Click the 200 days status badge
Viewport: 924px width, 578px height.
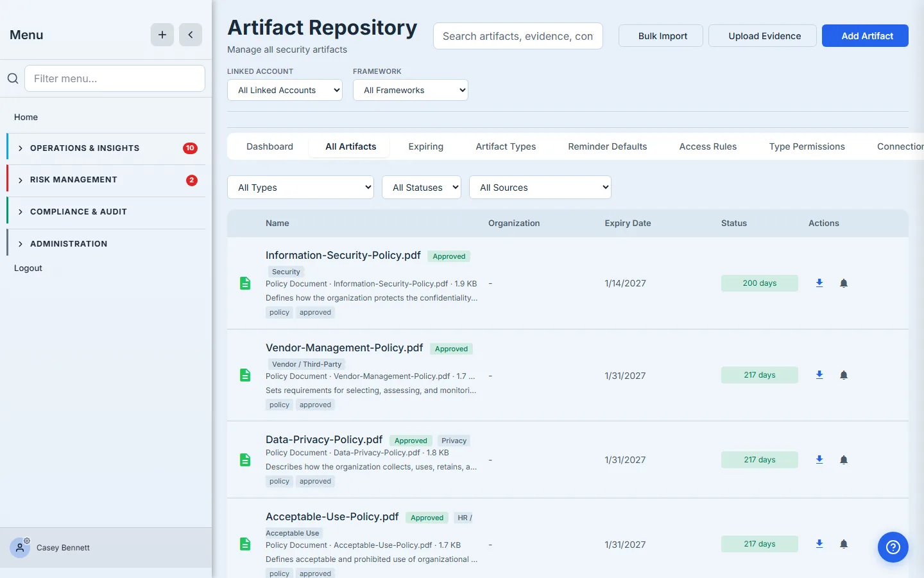tap(760, 283)
